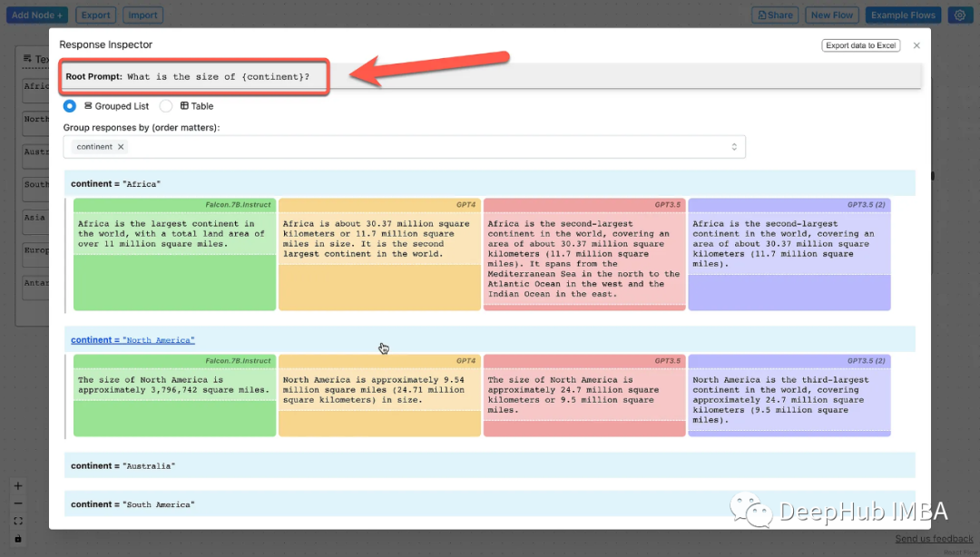Zoom out canvas with minus icon

coord(18,503)
